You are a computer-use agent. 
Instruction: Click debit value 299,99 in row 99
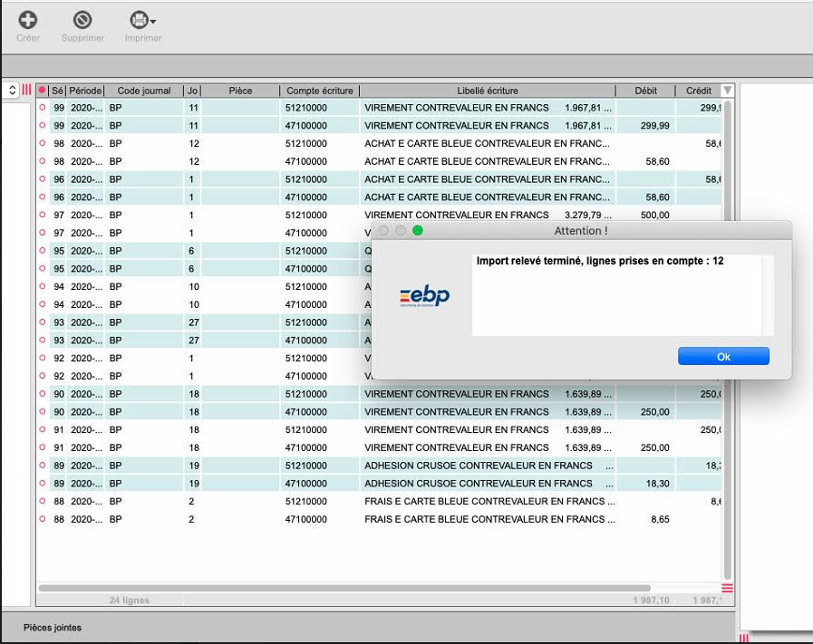coord(655,125)
